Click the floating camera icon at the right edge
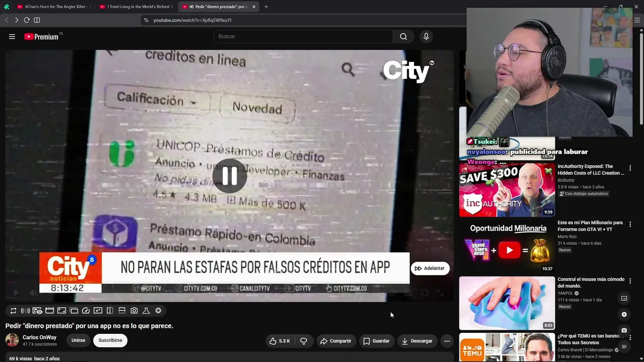644x362 pixels. click(x=624, y=331)
